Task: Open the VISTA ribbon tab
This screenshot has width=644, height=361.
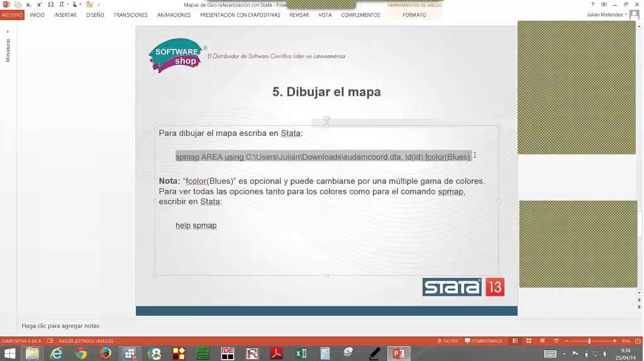Action: (x=325, y=15)
